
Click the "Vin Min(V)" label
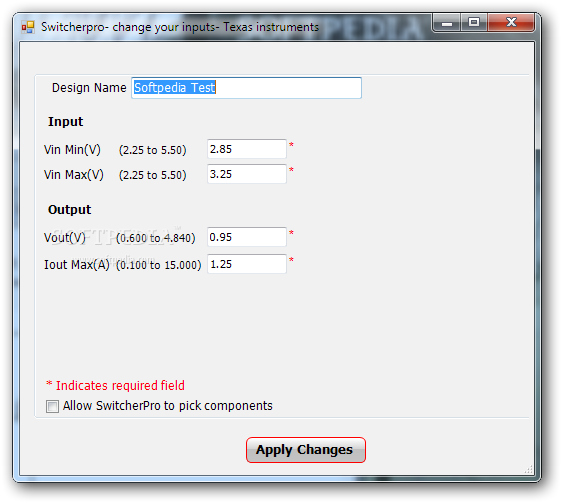[x=72, y=150]
